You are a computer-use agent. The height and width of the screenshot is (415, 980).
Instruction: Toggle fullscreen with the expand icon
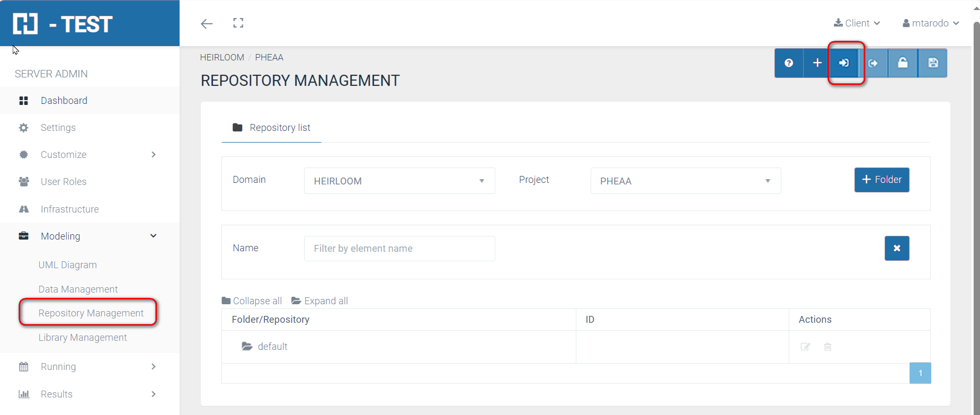pyautogui.click(x=238, y=23)
